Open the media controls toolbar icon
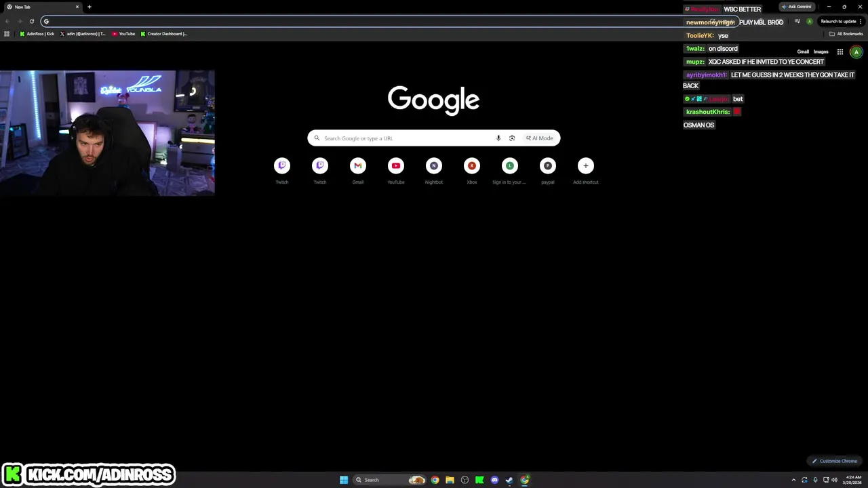 pyautogui.click(x=797, y=21)
